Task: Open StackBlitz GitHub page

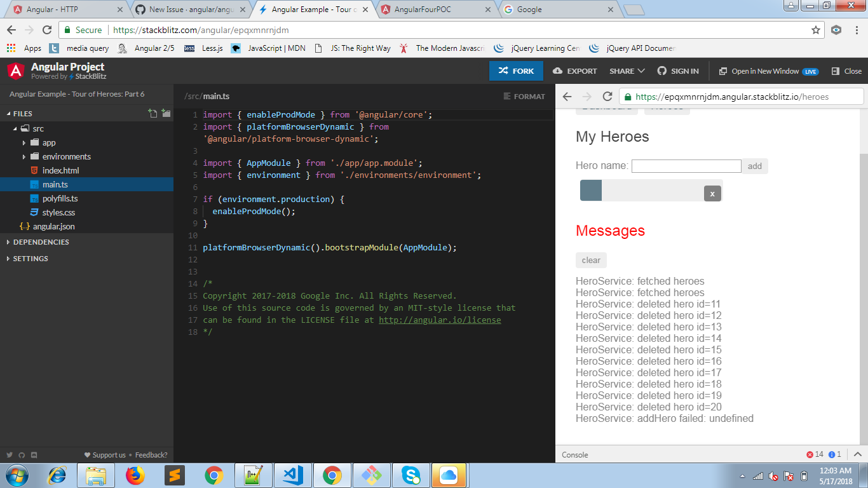Action: point(22,456)
